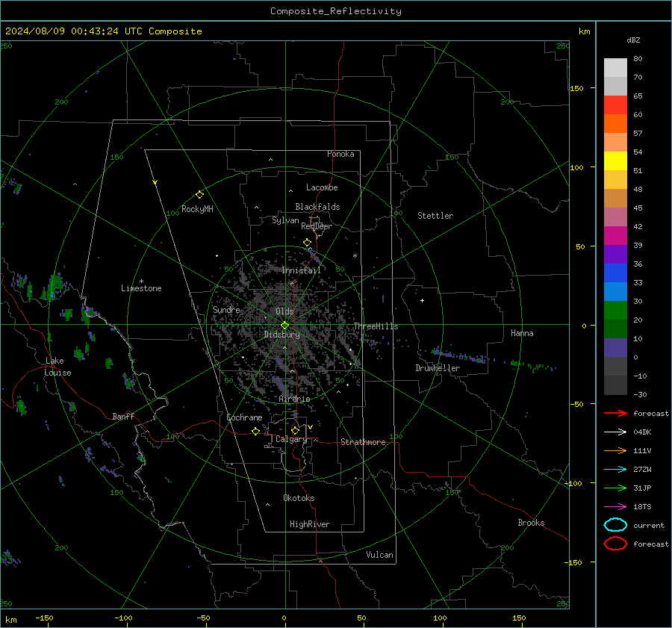
Task: Click the bright green swatch between 30 and 20
Action: click(615, 311)
